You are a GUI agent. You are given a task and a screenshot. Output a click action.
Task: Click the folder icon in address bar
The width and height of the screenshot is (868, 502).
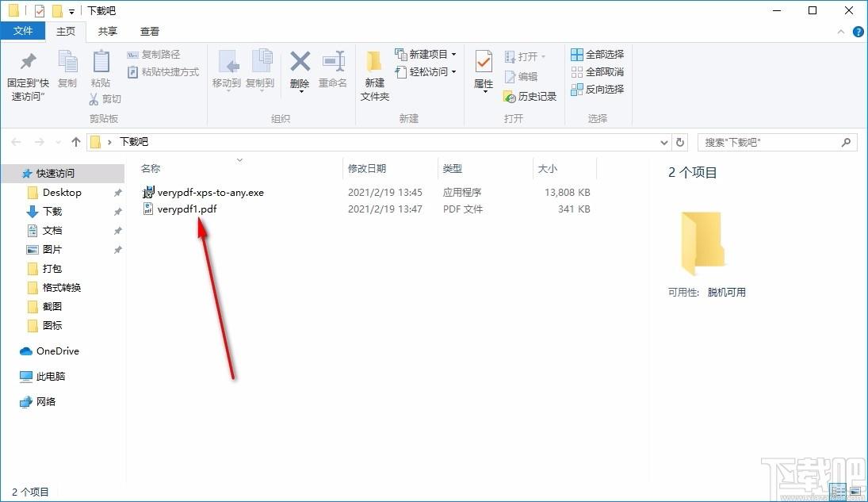tap(95, 143)
